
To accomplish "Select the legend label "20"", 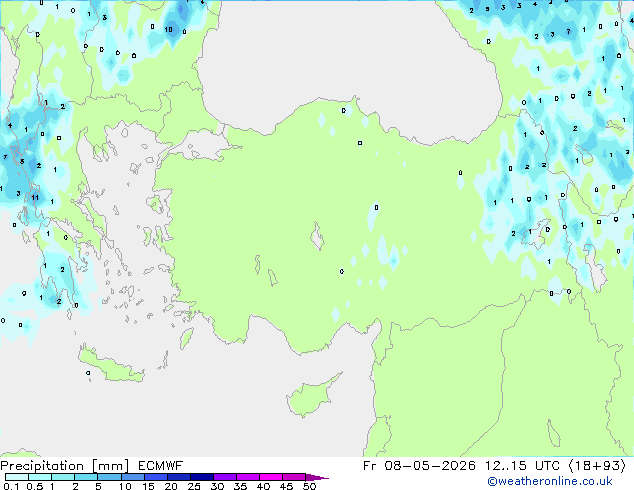I will coord(171,486).
